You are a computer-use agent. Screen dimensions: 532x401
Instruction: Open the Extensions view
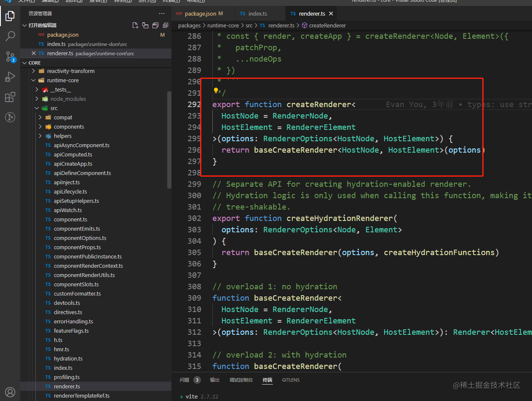click(10, 97)
